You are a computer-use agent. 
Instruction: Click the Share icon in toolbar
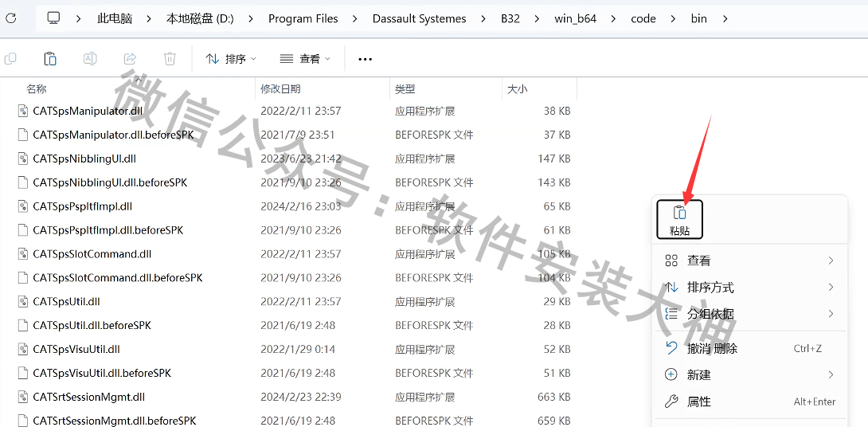tap(130, 59)
